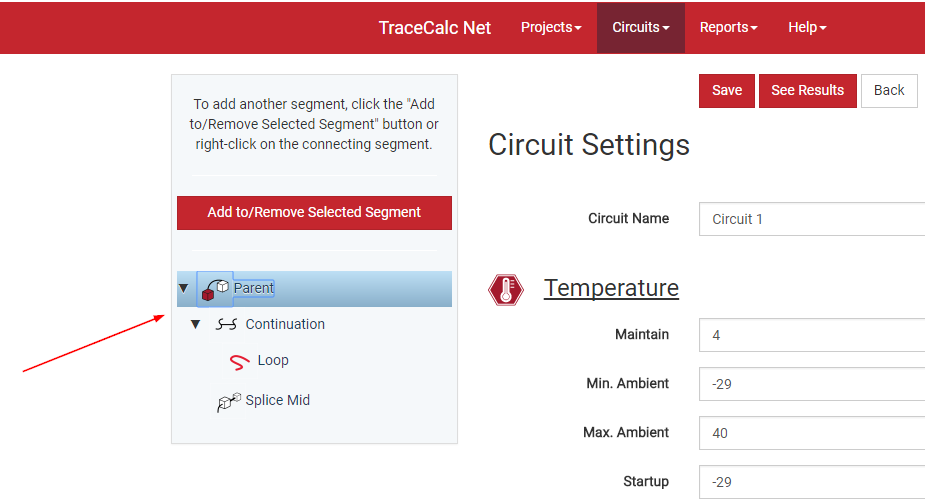This screenshot has width=925, height=504.
Task: Click the red Loop segment icon
Action: 240,361
